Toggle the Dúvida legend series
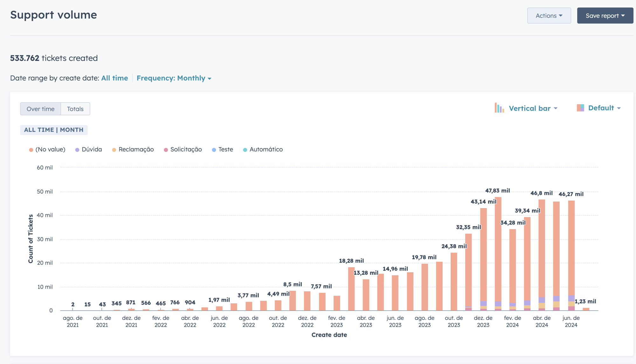The height and width of the screenshot is (364, 636). [88, 150]
